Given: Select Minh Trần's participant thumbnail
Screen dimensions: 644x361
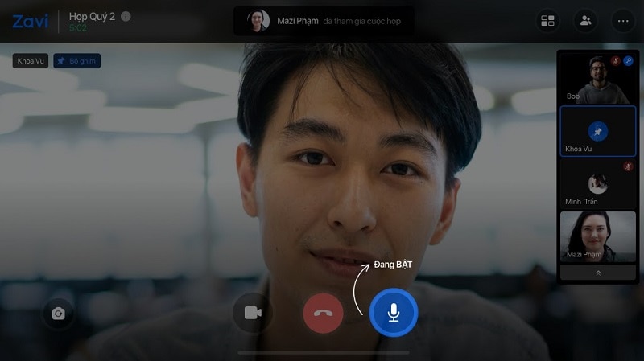Looking at the screenshot, I should coord(598,184).
